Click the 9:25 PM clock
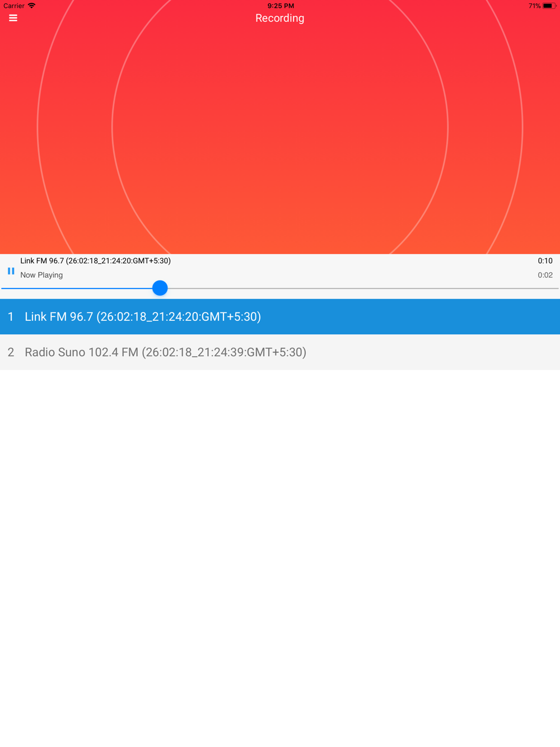 pos(281,6)
